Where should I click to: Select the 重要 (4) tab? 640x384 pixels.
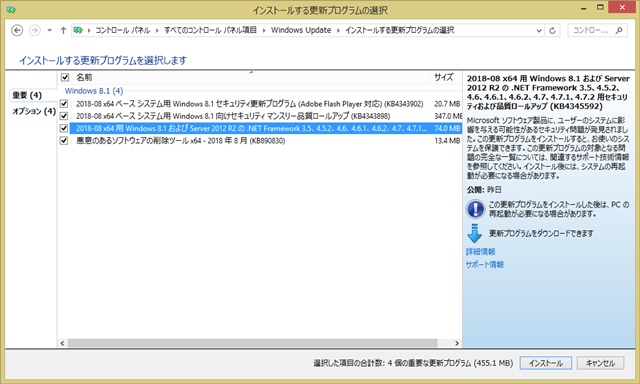point(27,95)
